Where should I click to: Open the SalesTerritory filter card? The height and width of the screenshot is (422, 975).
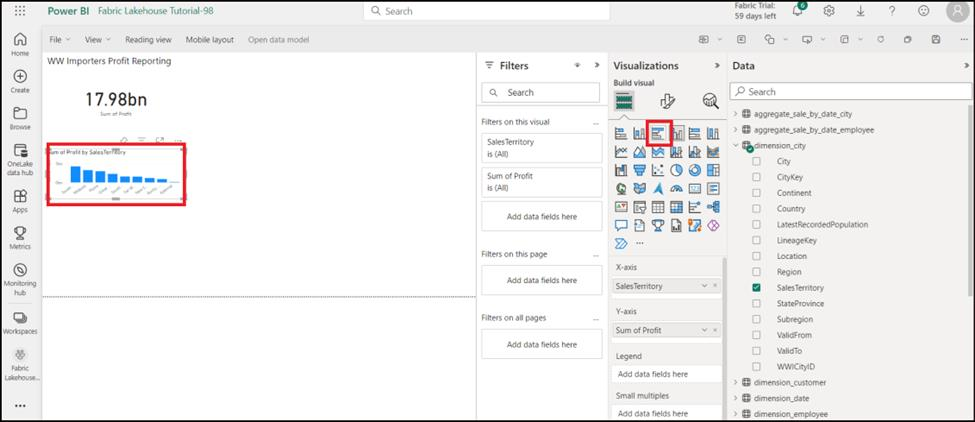542,147
